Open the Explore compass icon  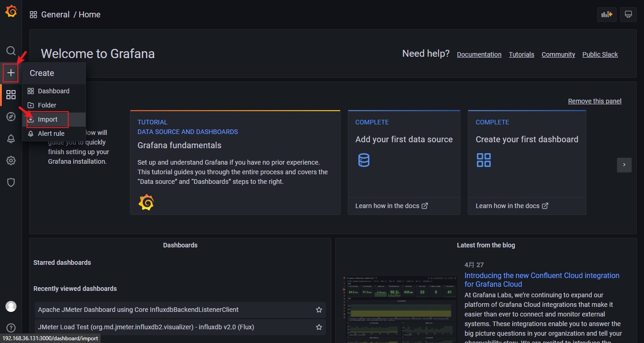[11, 117]
